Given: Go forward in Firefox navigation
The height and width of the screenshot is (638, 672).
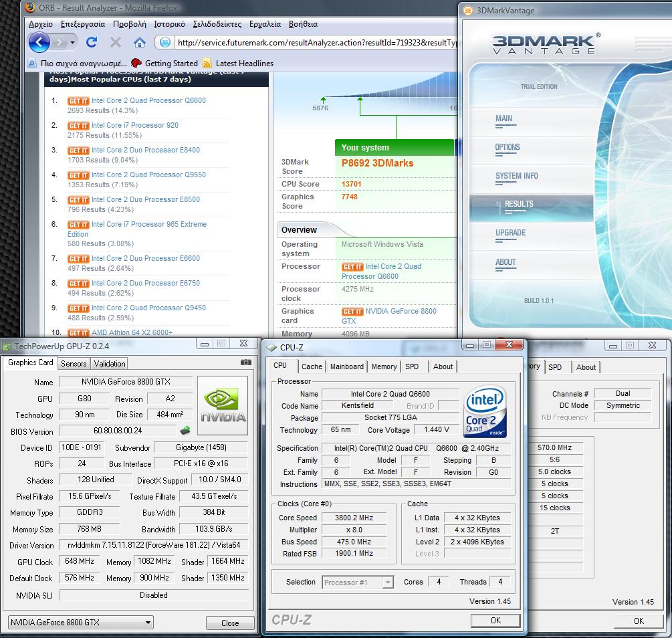Looking at the screenshot, I should (60, 42).
